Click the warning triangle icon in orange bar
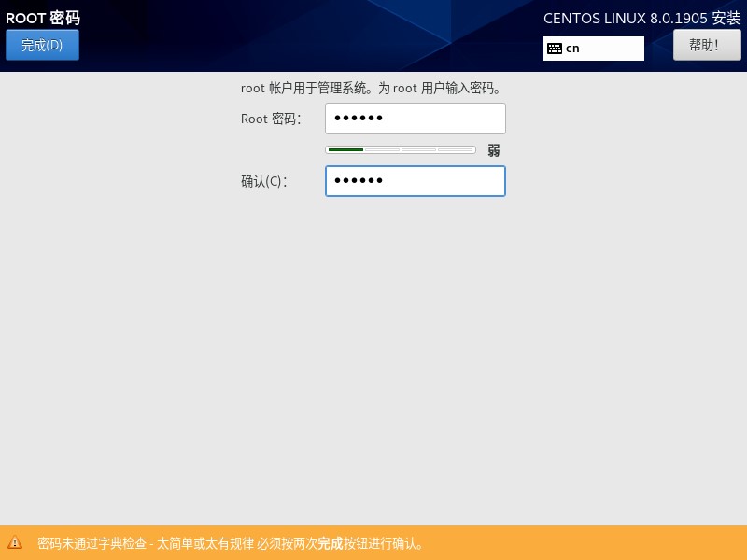Image resolution: width=747 pixels, height=560 pixels. [x=15, y=542]
